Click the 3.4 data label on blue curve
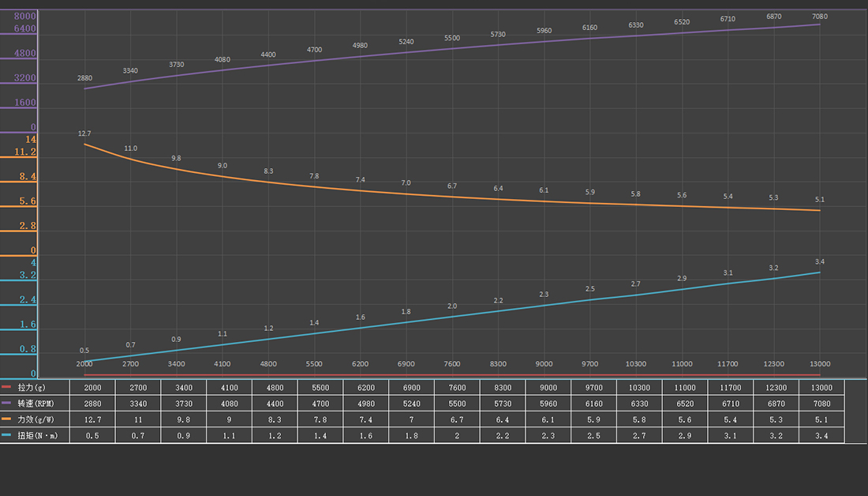868x496 pixels. 820,261
